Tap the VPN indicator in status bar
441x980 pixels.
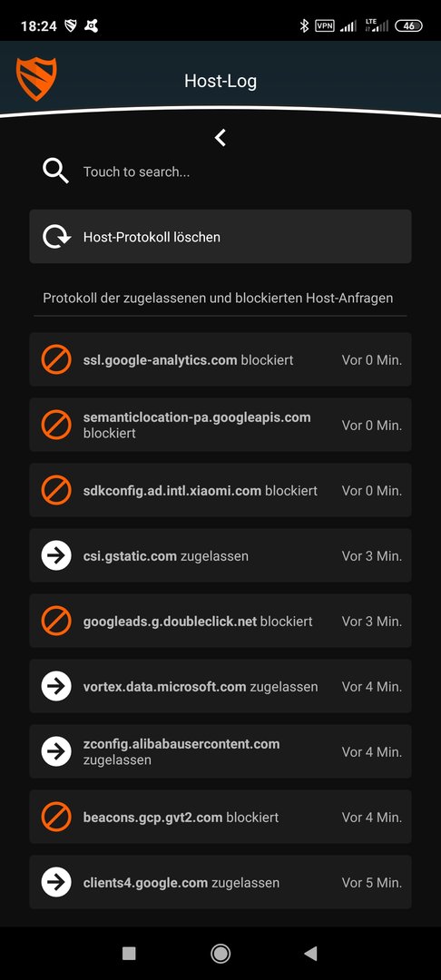pos(324,25)
